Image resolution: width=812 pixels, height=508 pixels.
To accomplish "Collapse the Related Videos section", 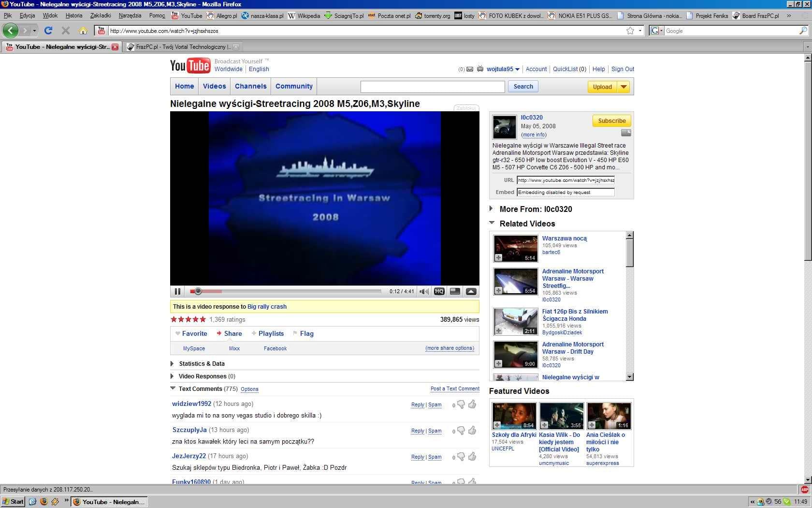I will pyautogui.click(x=492, y=223).
